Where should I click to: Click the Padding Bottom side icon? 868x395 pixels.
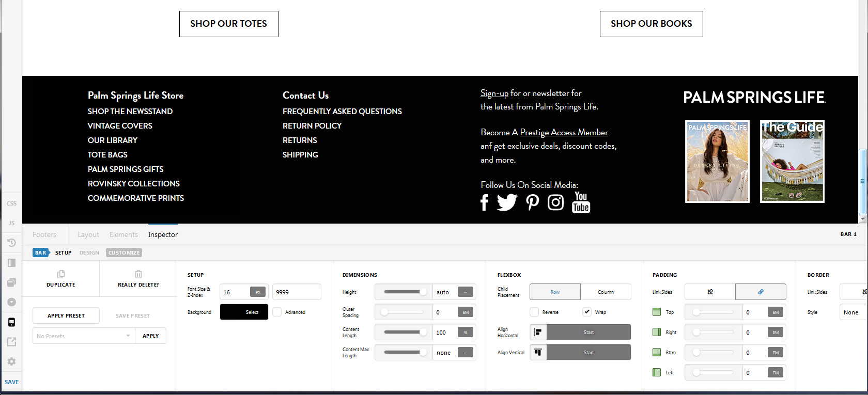pos(657,352)
